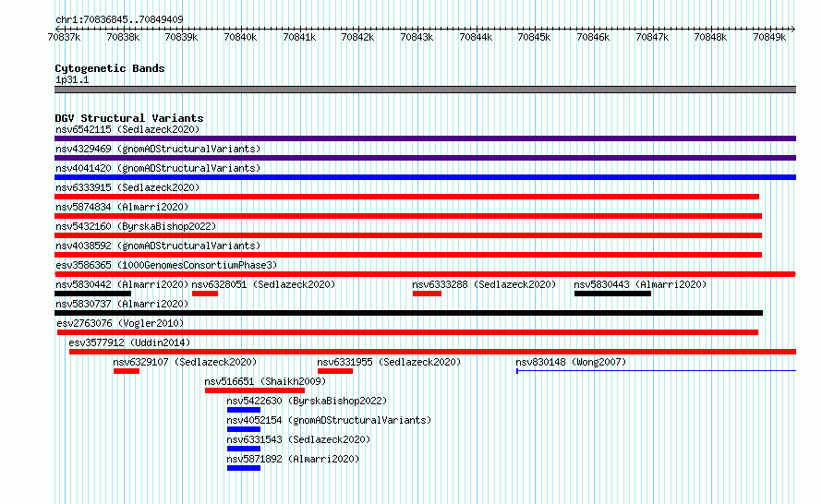This screenshot has height=504, width=822.
Task: Click the red bar under esv2763076
Action: (x=407, y=332)
